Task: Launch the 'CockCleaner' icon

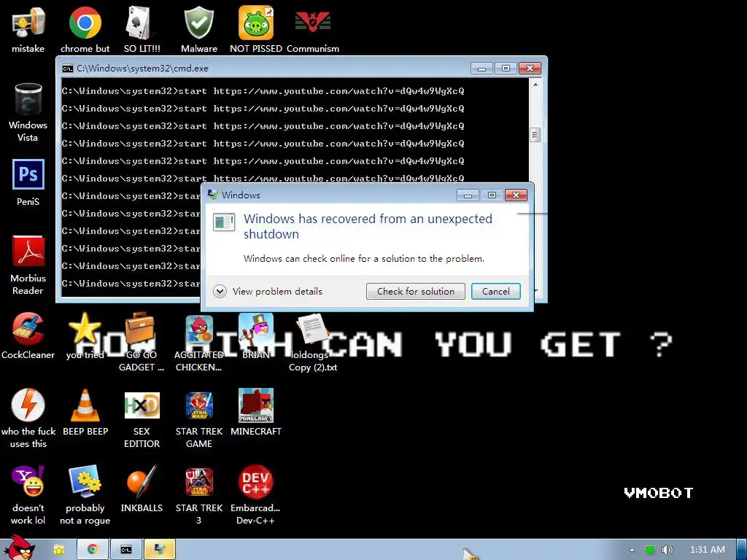Action: click(x=28, y=336)
